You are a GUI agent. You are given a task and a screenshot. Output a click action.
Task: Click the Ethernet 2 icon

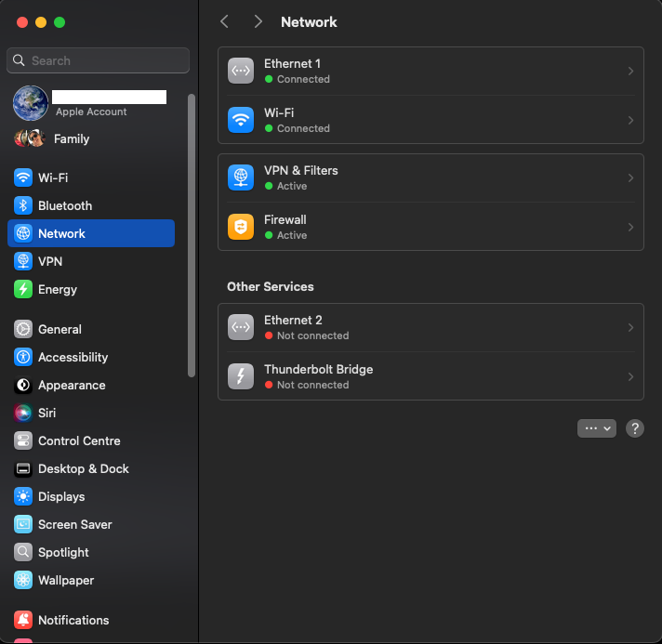pyautogui.click(x=241, y=327)
